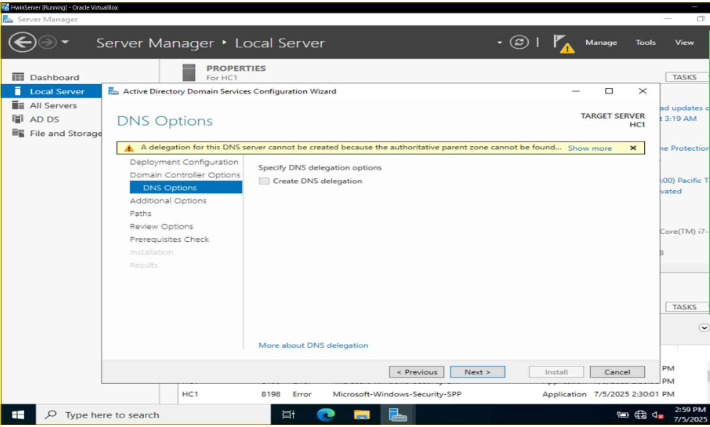This screenshot has width=710, height=427.
Task: Go to the Paths wizard step
Action: pos(140,214)
